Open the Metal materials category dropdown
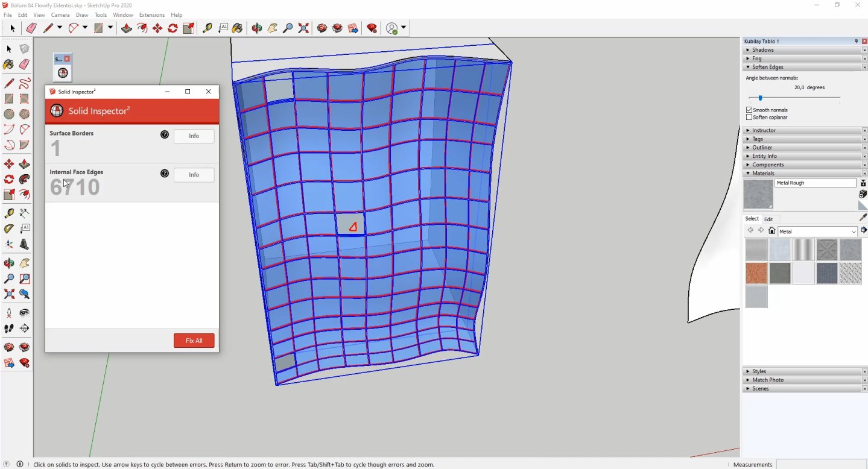The image size is (868, 469). pyautogui.click(x=854, y=231)
